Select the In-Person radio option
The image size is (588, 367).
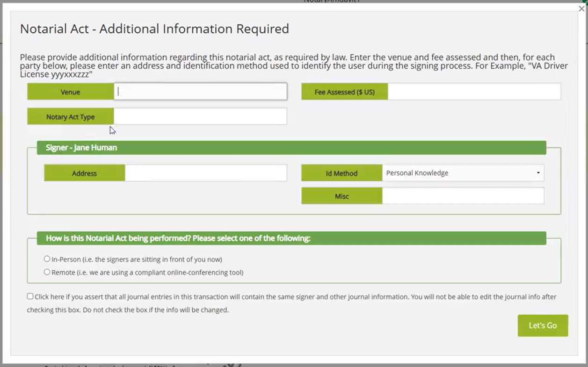47,259
